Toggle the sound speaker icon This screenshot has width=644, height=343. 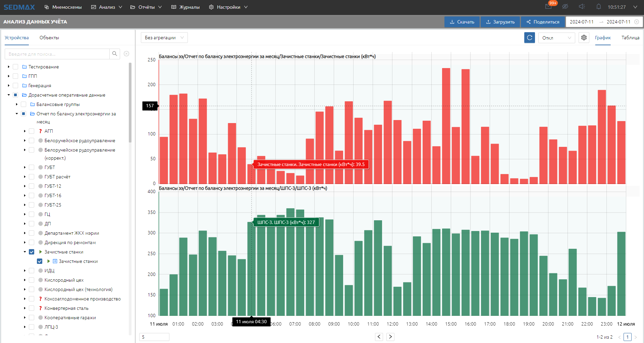click(x=582, y=7)
